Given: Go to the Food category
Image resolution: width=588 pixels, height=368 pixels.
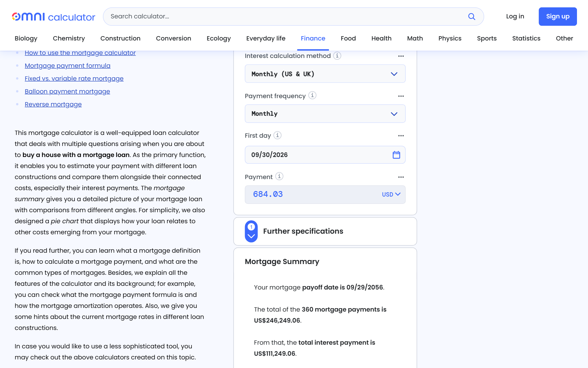Looking at the screenshot, I should (x=348, y=38).
